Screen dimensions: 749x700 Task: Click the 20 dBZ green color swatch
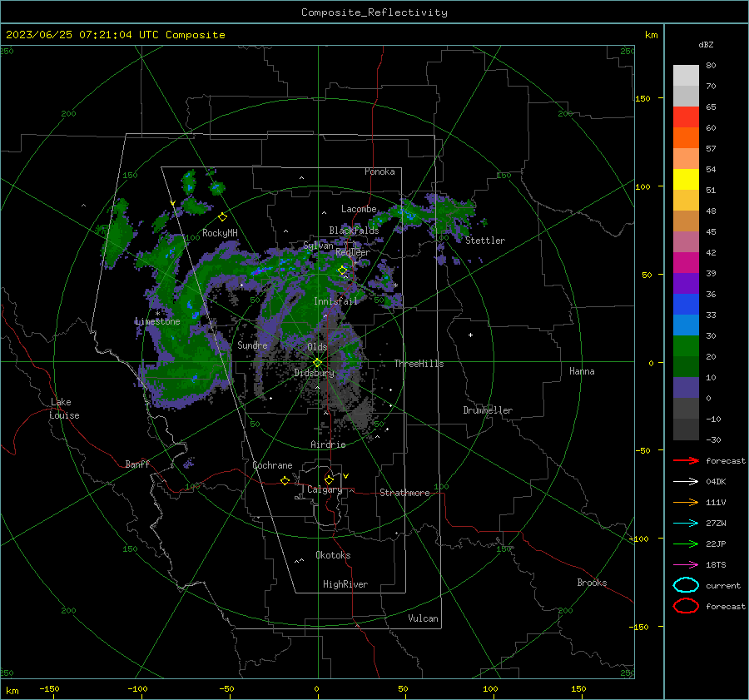coord(686,346)
